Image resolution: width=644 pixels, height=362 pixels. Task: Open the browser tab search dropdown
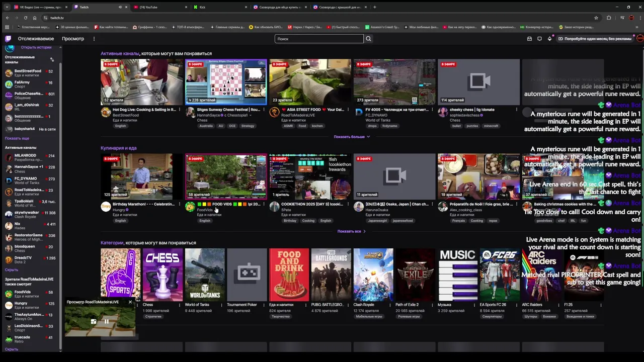(x=7, y=7)
